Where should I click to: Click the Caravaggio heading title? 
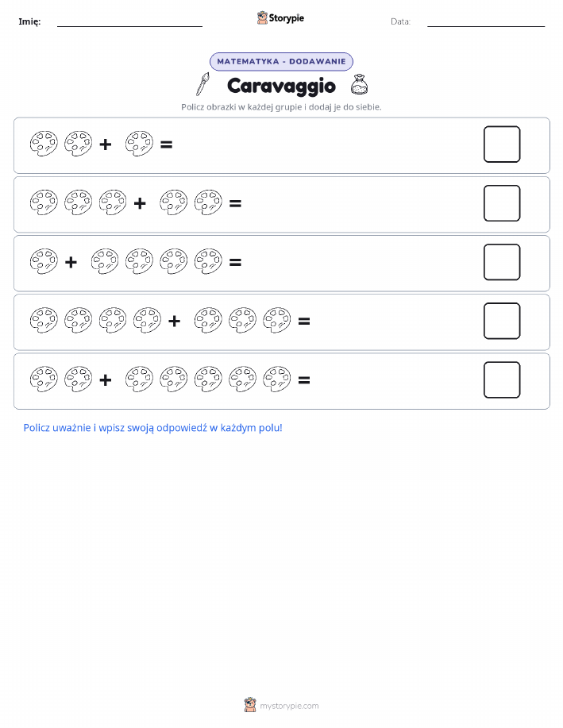click(281, 86)
